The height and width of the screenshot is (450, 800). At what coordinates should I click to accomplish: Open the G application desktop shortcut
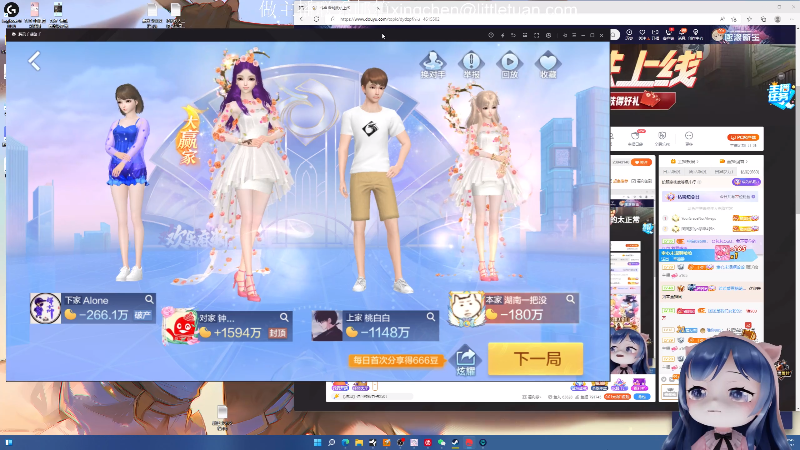(11, 13)
